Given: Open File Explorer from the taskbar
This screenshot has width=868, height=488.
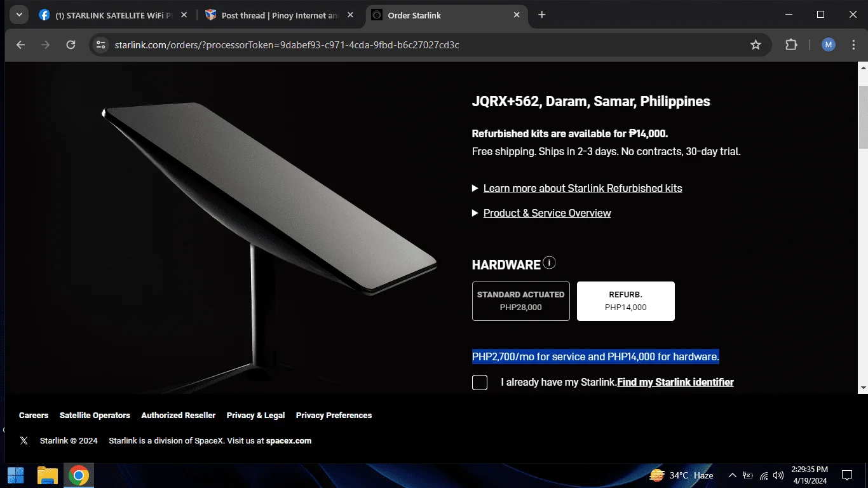Looking at the screenshot, I should point(48,475).
